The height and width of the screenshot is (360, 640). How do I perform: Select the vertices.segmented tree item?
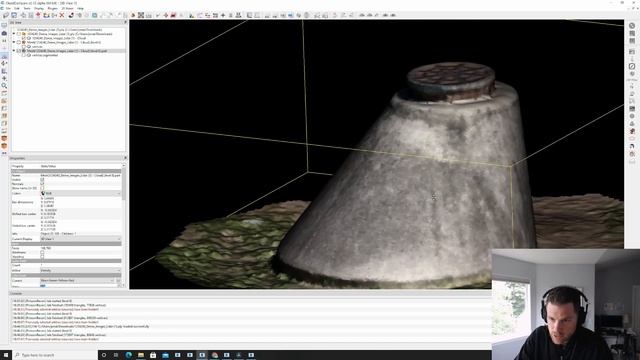[45, 55]
